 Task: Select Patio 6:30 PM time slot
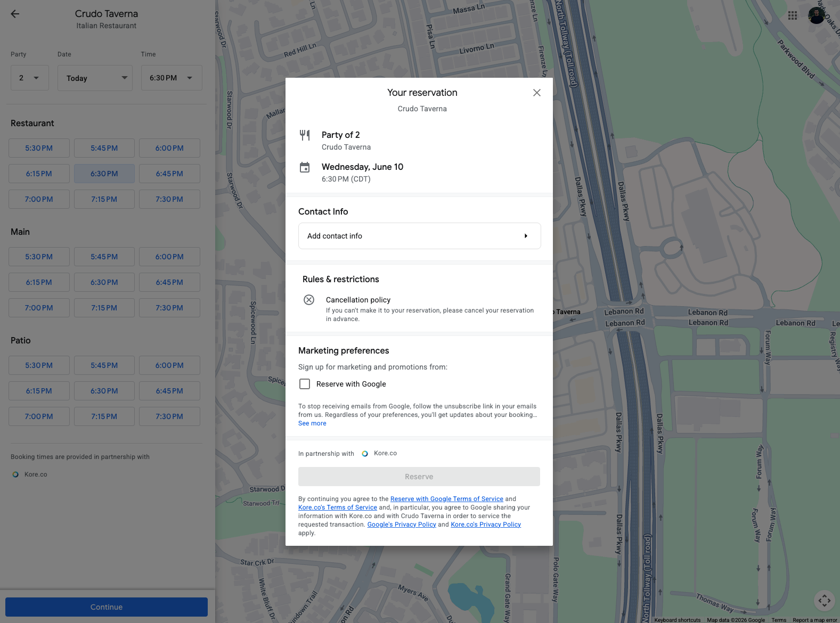[104, 391]
